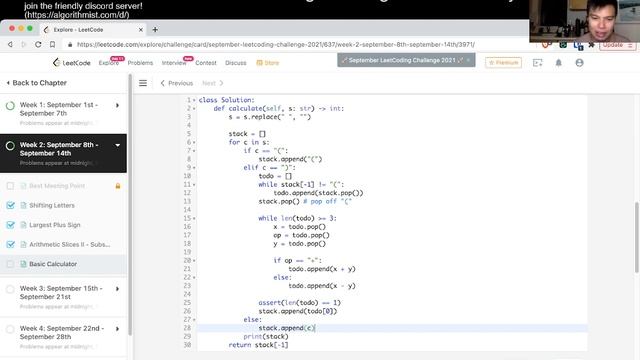This screenshot has height=360, width=640.
Task: Toggle the hamburger menu list icon
Action: 143,83
